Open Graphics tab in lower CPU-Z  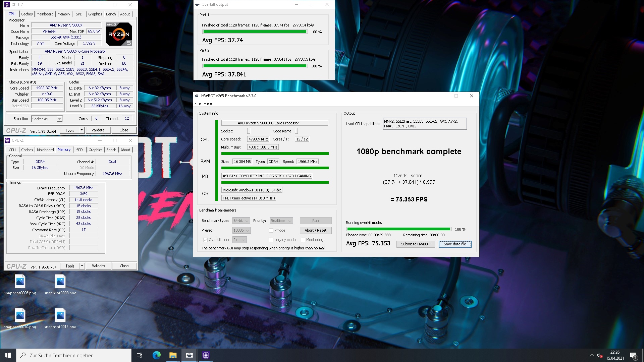[96, 150]
